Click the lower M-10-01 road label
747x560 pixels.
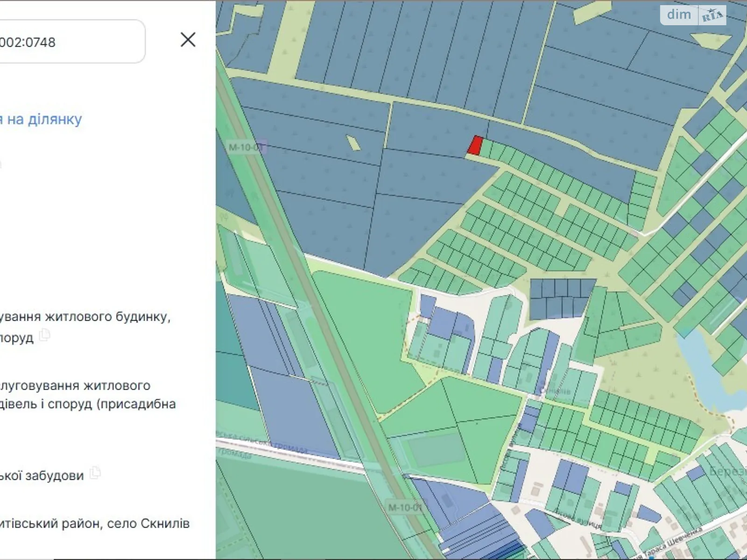[x=404, y=507]
